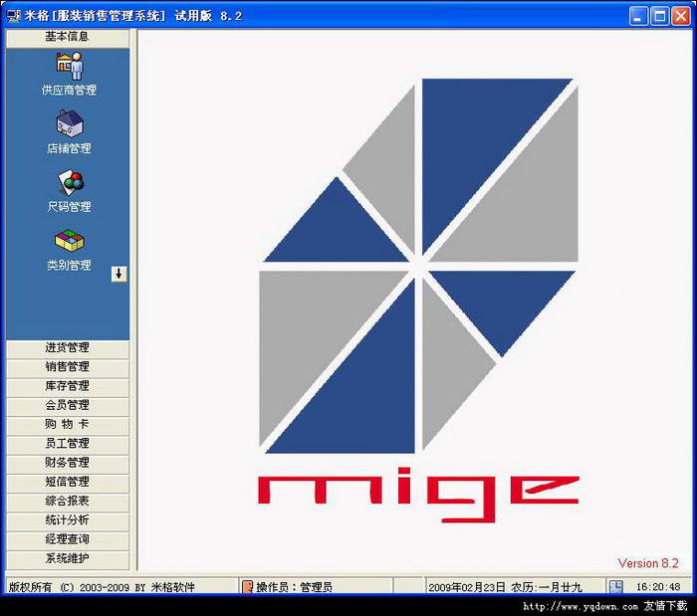Click the time 16:20:48 in status bar
The image size is (697, 616).
pyautogui.click(x=658, y=587)
